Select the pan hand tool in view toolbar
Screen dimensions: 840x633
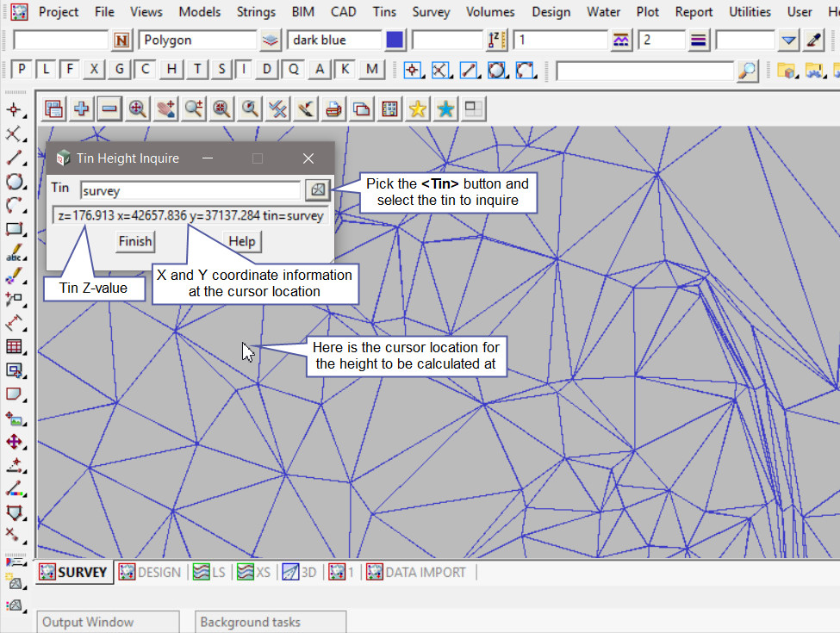[x=165, y=109]
